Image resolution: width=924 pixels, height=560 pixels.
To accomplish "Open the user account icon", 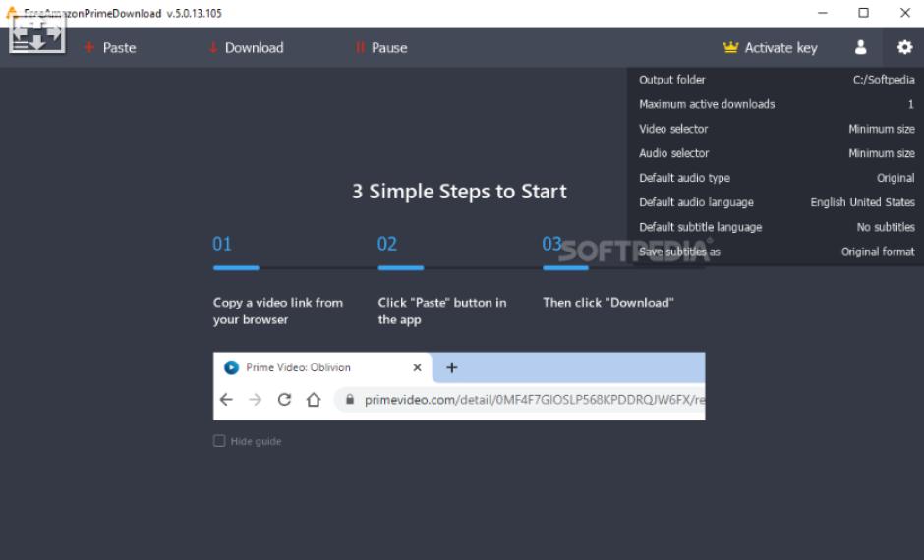I will (x=860, y=47).
